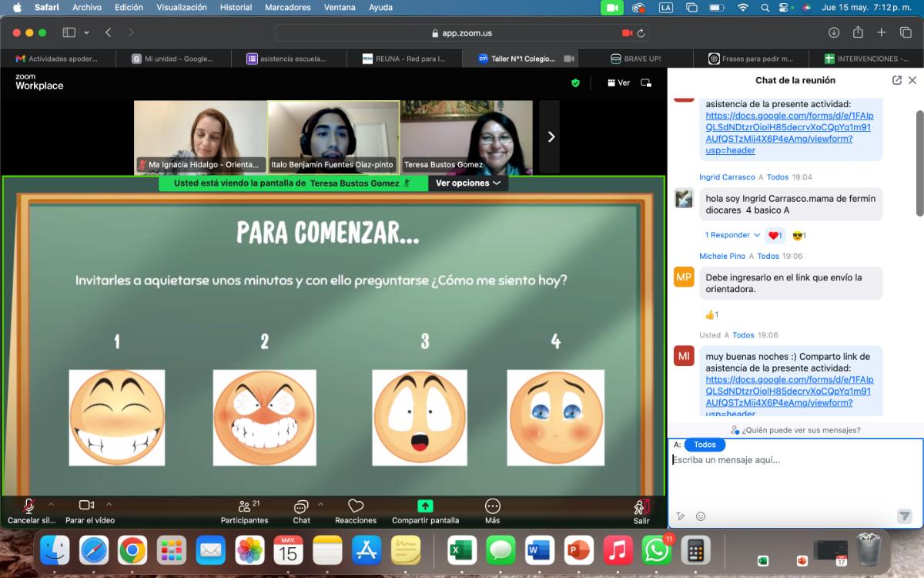Open the Participantes panel icon
This screenshot has height=578, width=924.
point(244,506)
